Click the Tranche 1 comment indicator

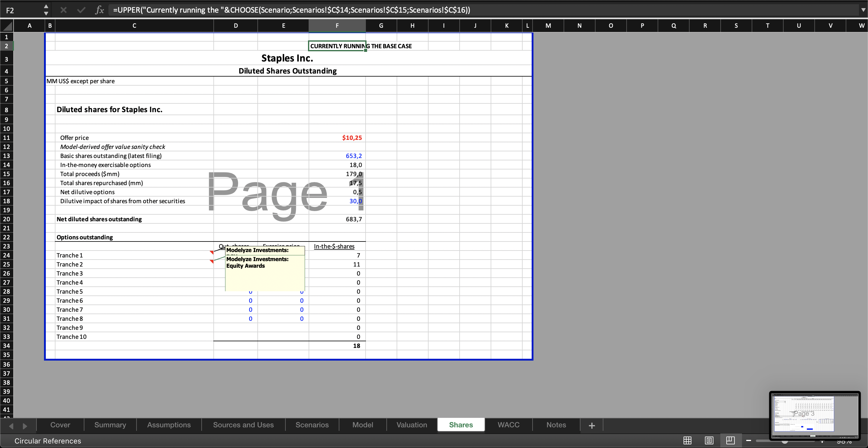(212, 252)
